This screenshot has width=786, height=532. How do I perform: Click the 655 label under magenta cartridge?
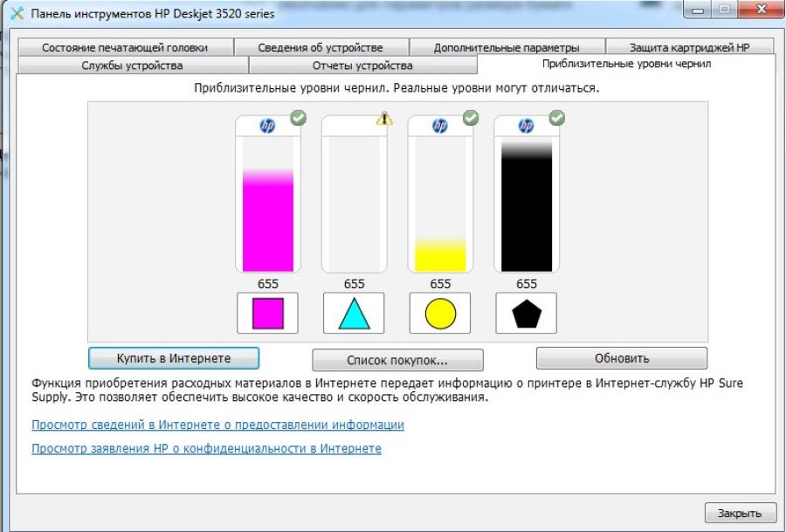pos(268,284)
